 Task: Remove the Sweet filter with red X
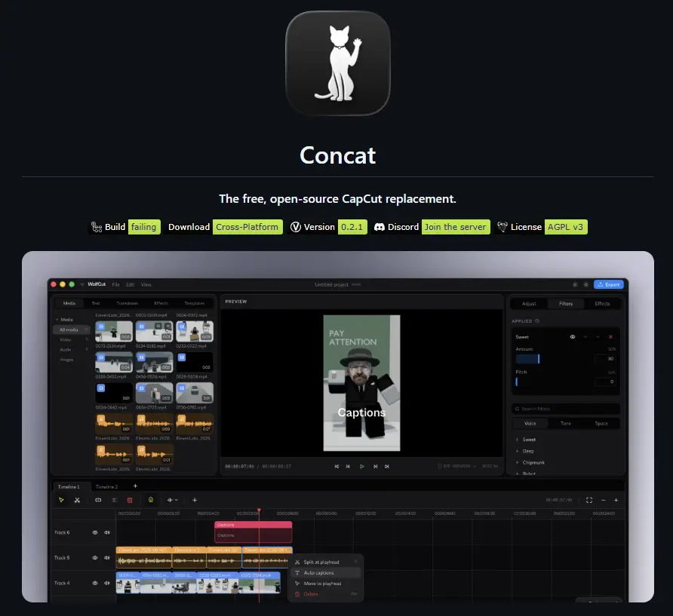[x=611, y=337]
